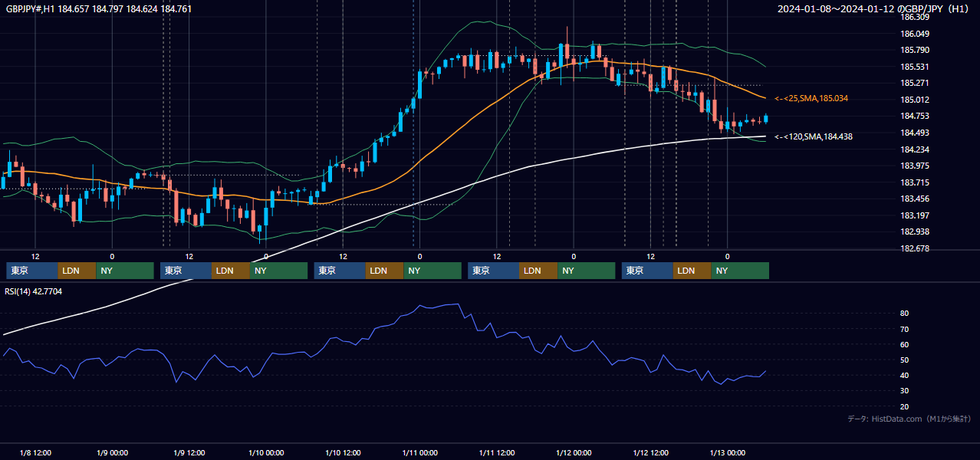980x460 pixels.
Task: Click RSI scale value 40
Action: (905, 376)
